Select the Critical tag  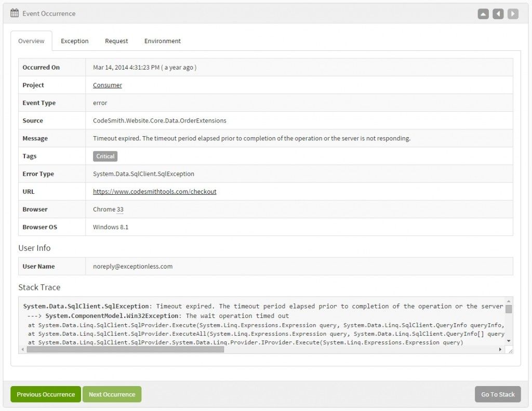point(105,156)
